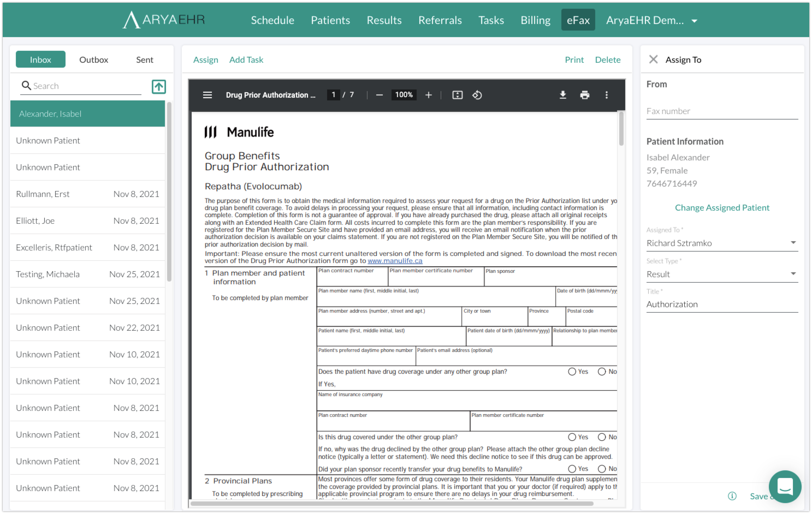The image size is (812, 514).
Task: Click the inbox list vertical scrollbar
Action: click(x=169, y=192)
